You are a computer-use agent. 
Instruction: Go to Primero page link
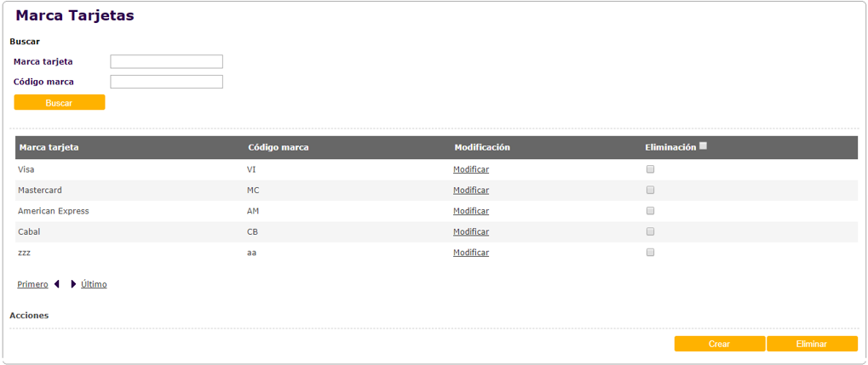32,284
